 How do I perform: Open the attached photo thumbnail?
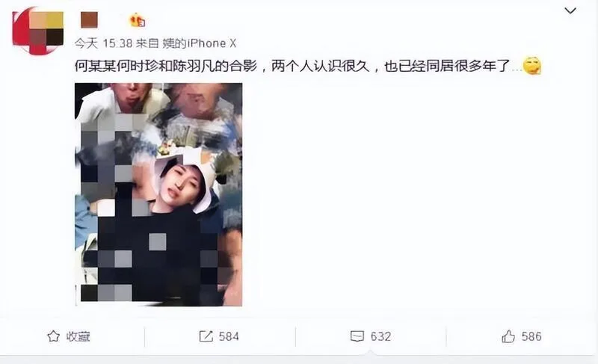click(158, 194)
